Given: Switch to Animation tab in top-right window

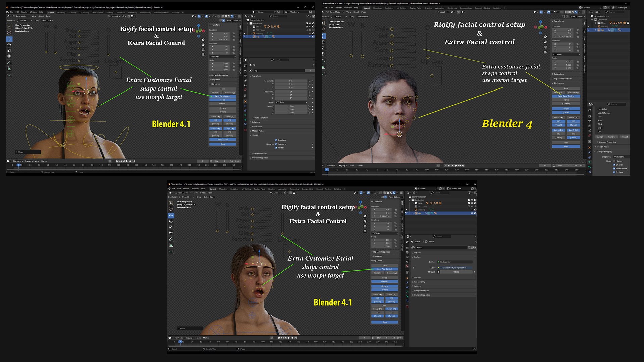Looking at the screenshot, I should pyautogui.click(x=440, y=8).
